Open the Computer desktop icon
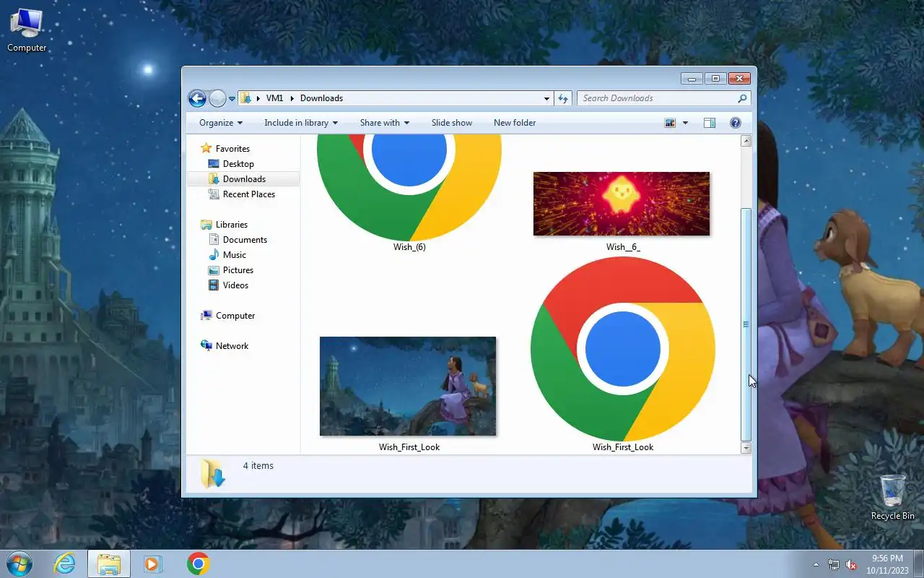This screenshot has height=578, width=924. (x=27, y=30)
